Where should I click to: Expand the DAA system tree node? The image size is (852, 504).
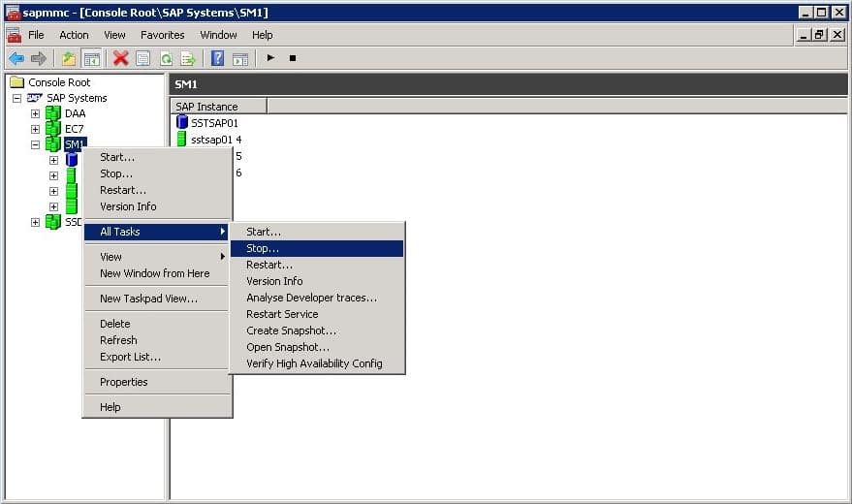point(36,113)
